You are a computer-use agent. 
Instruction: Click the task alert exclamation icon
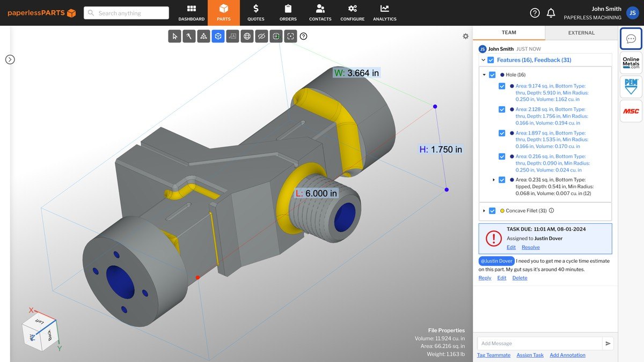coord(494,238)
